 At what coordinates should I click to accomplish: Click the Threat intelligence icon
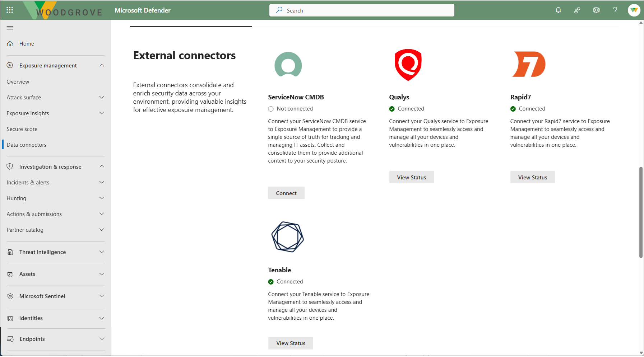[10, 252]
